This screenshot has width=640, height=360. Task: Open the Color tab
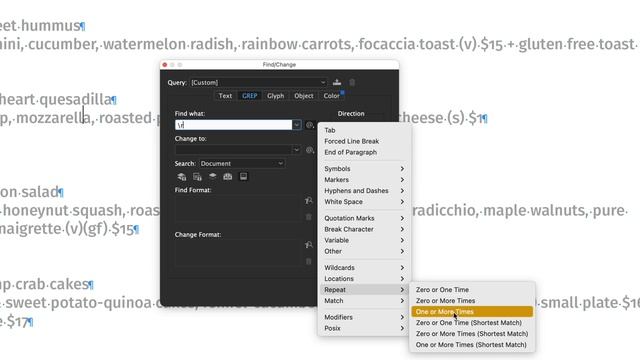tap(331, 96)
